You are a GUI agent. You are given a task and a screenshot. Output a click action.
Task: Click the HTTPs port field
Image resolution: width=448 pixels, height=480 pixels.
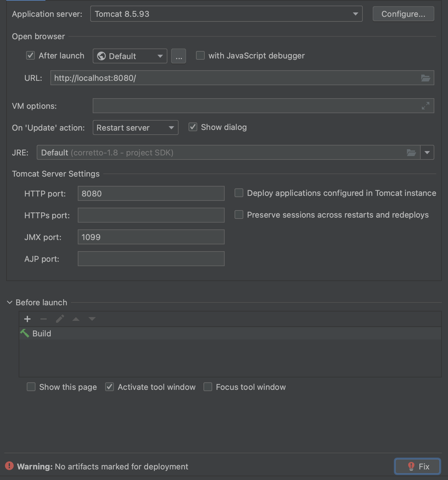click(151, 215)
